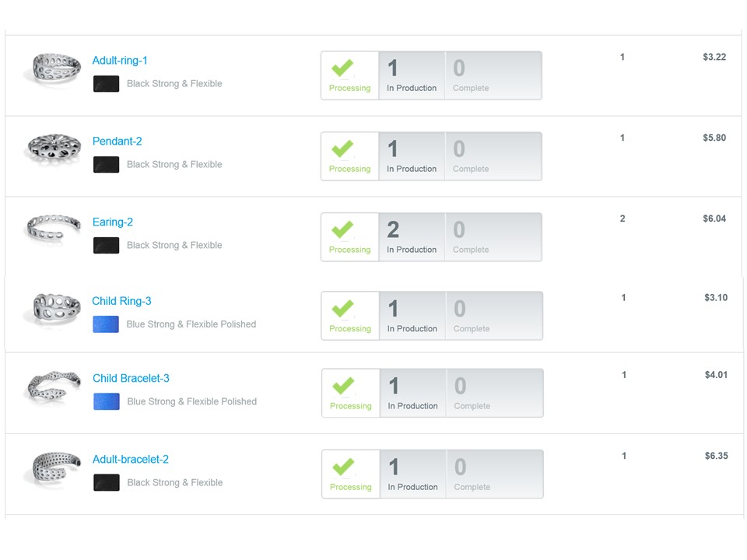Click Earing-2's In Production status showing 2
This screenshot has height=560, width=747.
(x=412, y=236)
